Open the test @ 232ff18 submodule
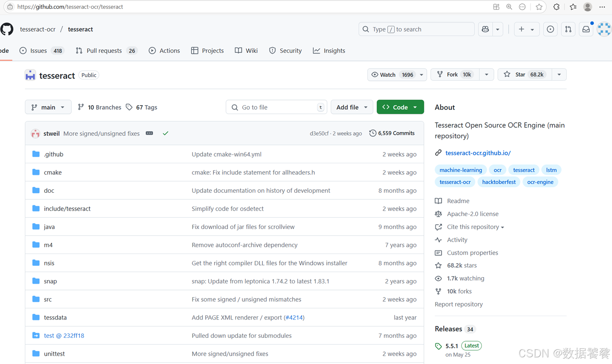Viewport: 612px width, 364px height. click(64, 335)
